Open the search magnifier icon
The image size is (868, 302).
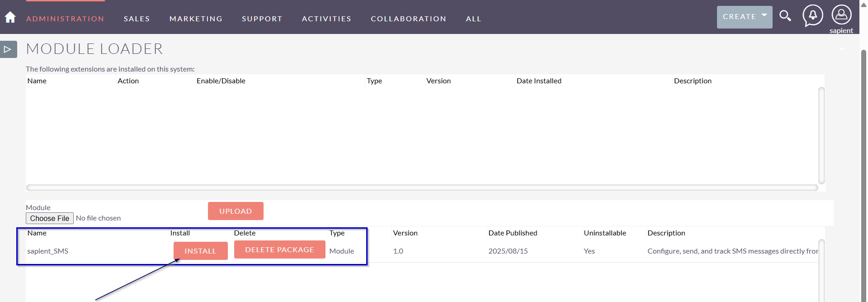(x=785, y=16)
